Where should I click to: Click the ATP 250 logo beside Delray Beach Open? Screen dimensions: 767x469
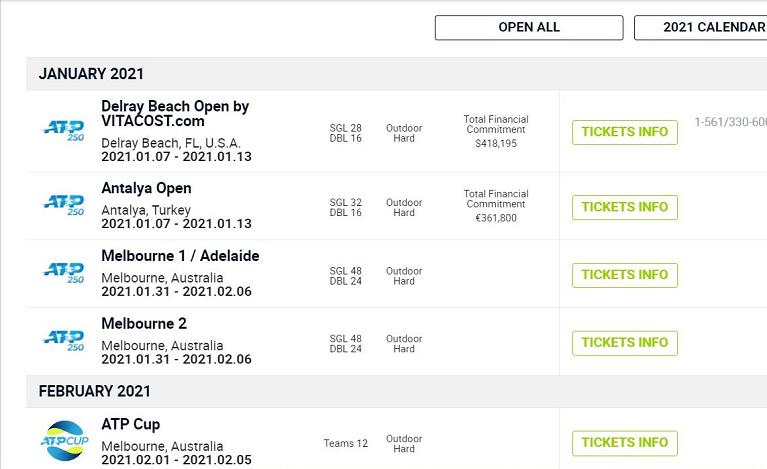pos(64,131)
